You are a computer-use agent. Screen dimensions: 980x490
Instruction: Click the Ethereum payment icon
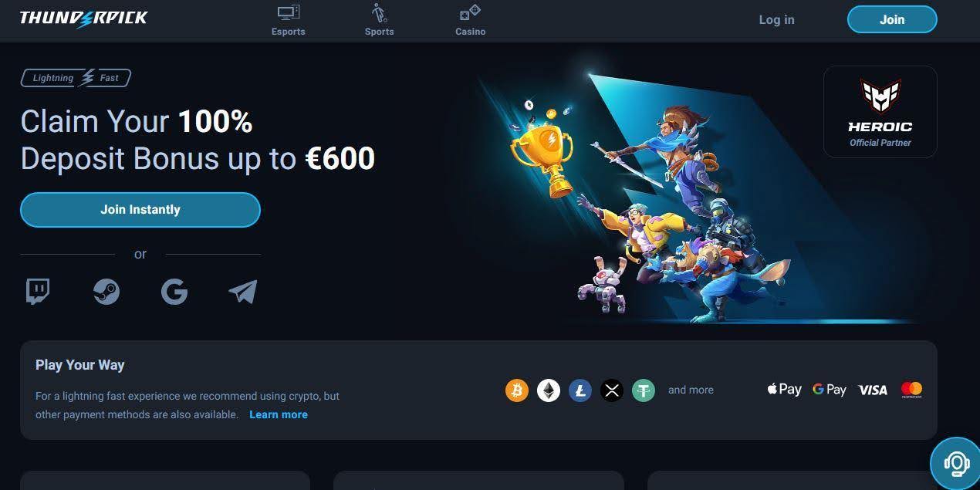click(x=549, y=390)
